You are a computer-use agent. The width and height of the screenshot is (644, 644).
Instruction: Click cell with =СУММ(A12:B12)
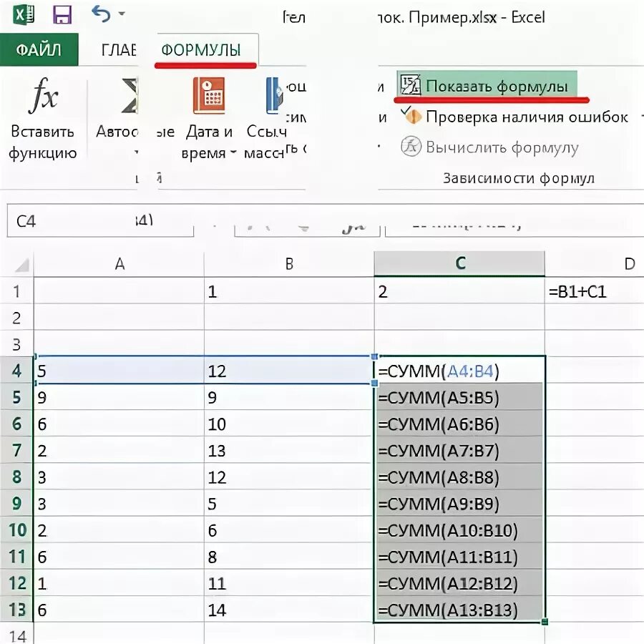(x=459, y=582)
